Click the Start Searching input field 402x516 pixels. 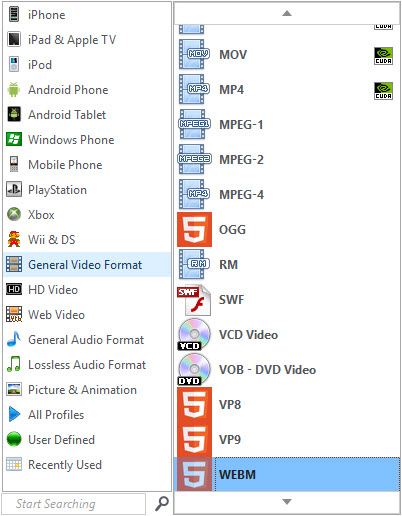[x=74, y=504]
